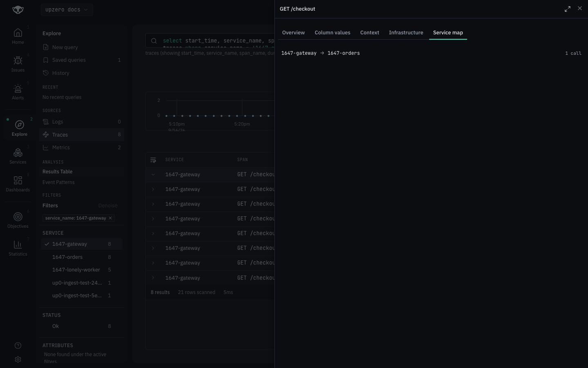Select the 1647-orders service filter
Screen dimensions: 588x368
82,257
